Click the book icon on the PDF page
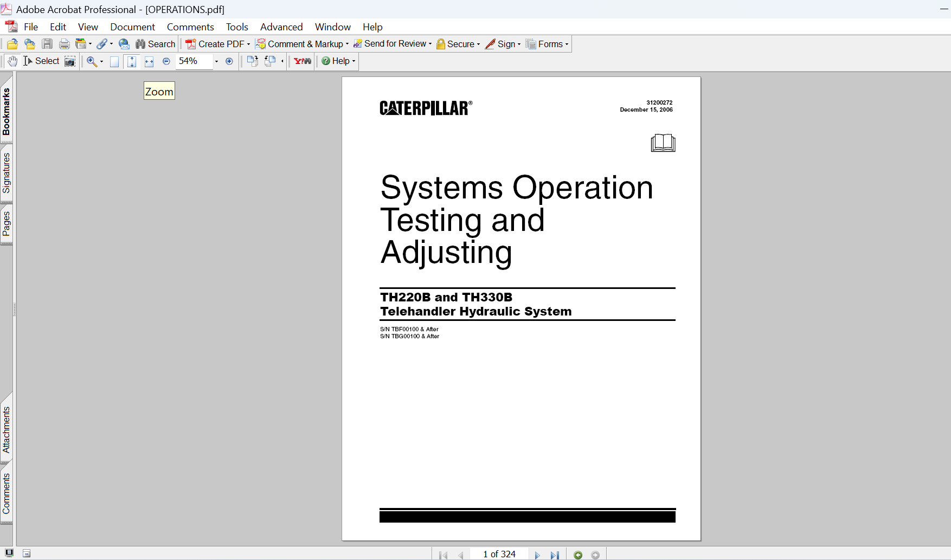This screenshot has width=951, height=560. point(663,143)
